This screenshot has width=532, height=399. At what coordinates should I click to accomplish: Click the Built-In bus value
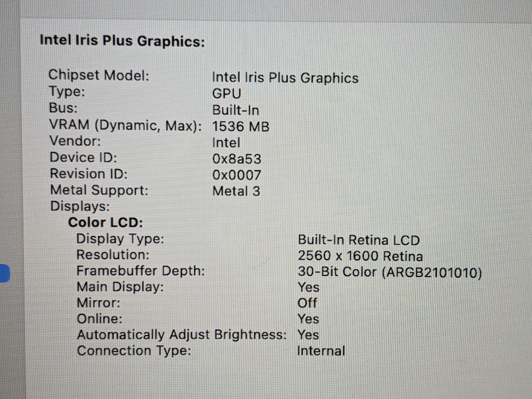pyautogui.click(x=235, y=110)
